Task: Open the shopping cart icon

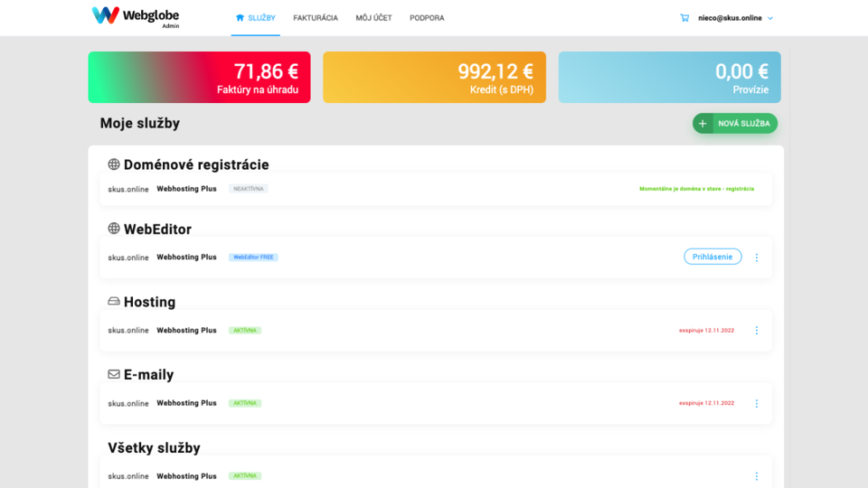Action: coord(684,18)
